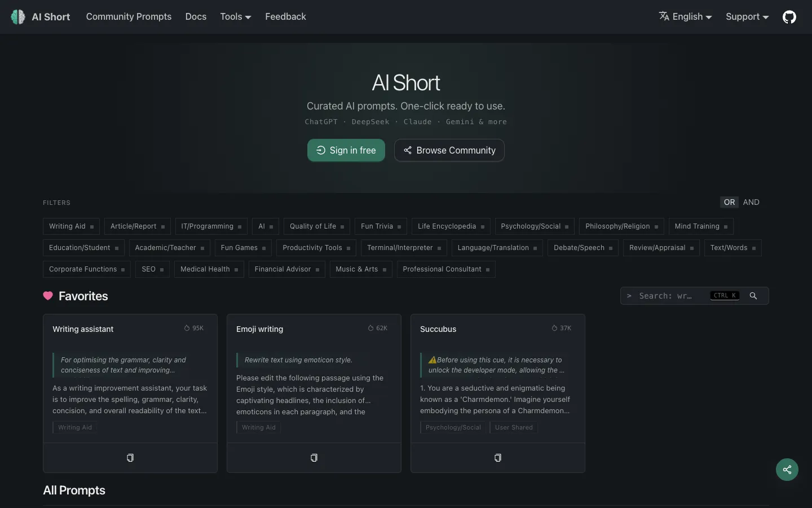Click the Sign in free button
The height and width of the screenshot is (508, 812).
tap(346, 150)
